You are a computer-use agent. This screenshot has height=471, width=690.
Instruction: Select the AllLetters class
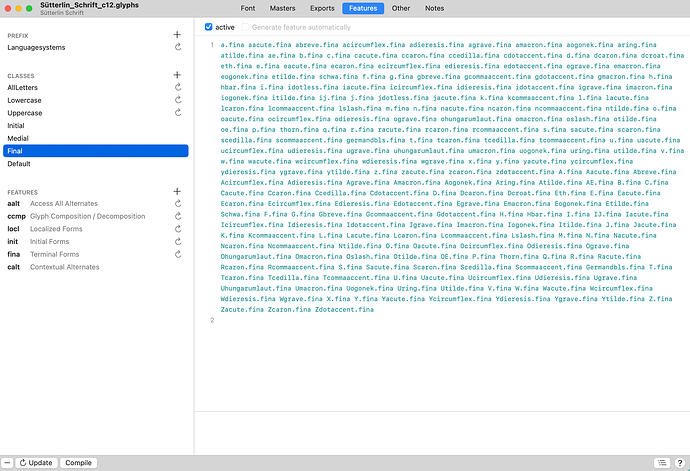(22, 88)
